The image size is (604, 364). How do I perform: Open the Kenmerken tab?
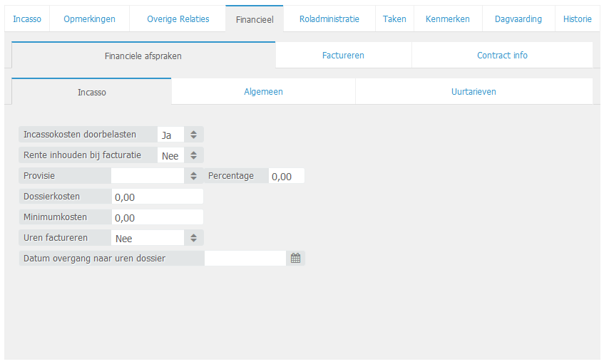click(x=447, y=19)
